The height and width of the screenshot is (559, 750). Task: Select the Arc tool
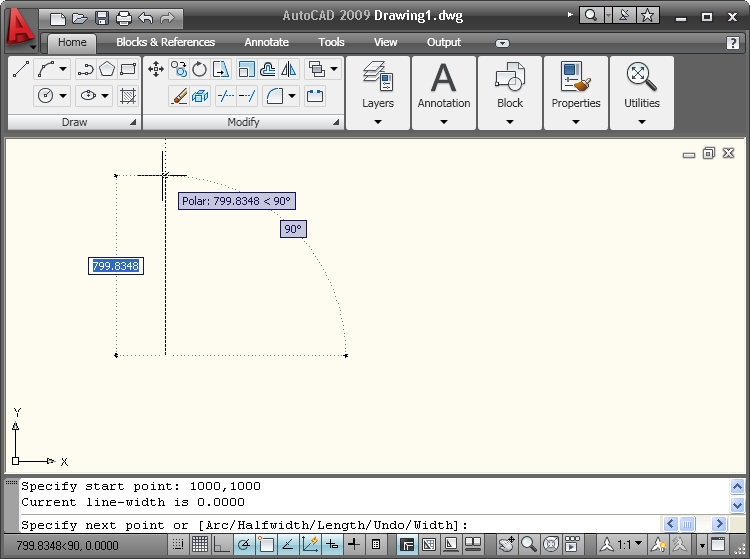click(x=46, y=69)
